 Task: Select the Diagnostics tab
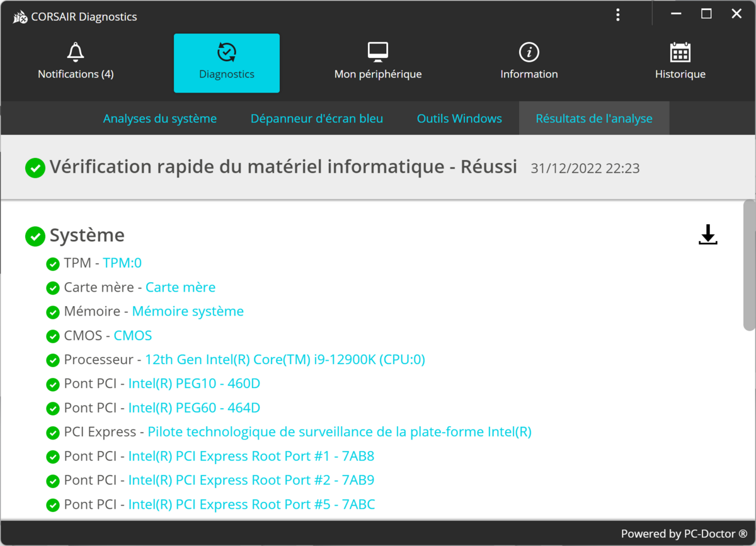pyautogui.click(x=227, y=63)
